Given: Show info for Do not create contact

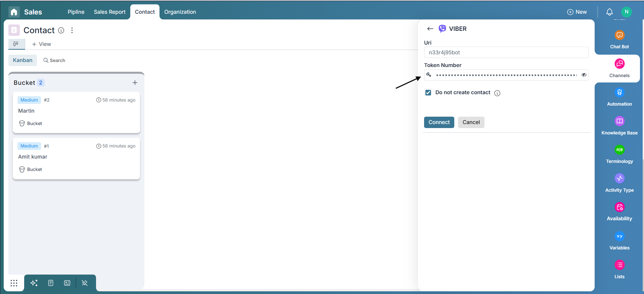Looking at the screenshot, I should pyautogui.click(x=497, y=93).
